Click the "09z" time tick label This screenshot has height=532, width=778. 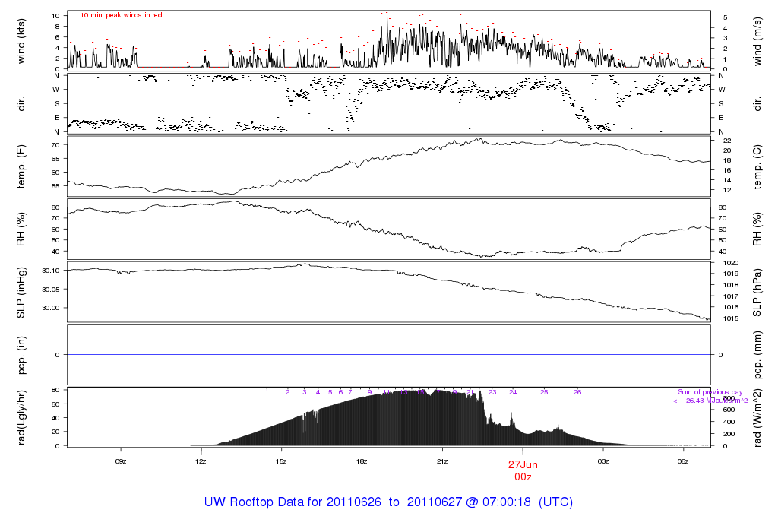(121, 461)
